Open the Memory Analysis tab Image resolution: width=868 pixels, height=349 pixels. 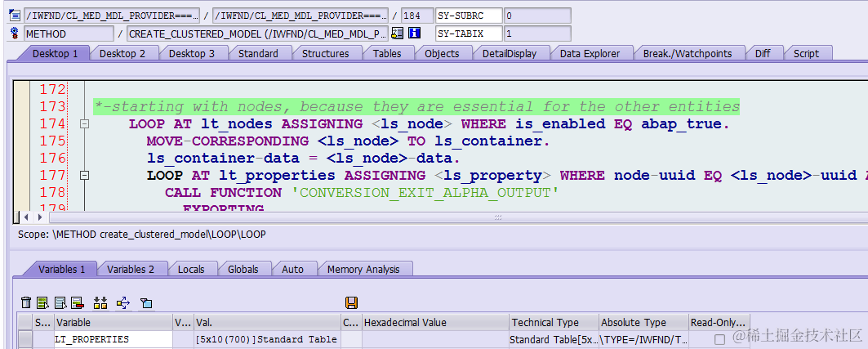pyautogui.click(x=363, y=269)
